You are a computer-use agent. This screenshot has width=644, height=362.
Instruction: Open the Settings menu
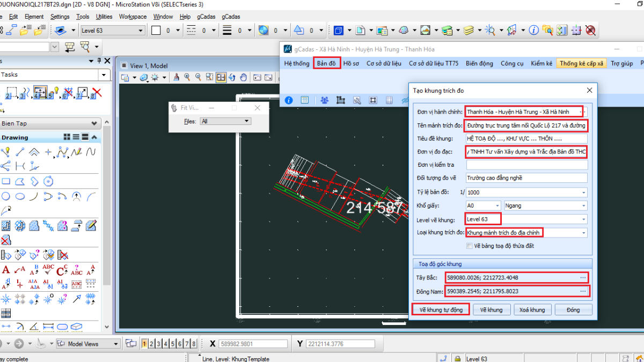coord(60,17)
